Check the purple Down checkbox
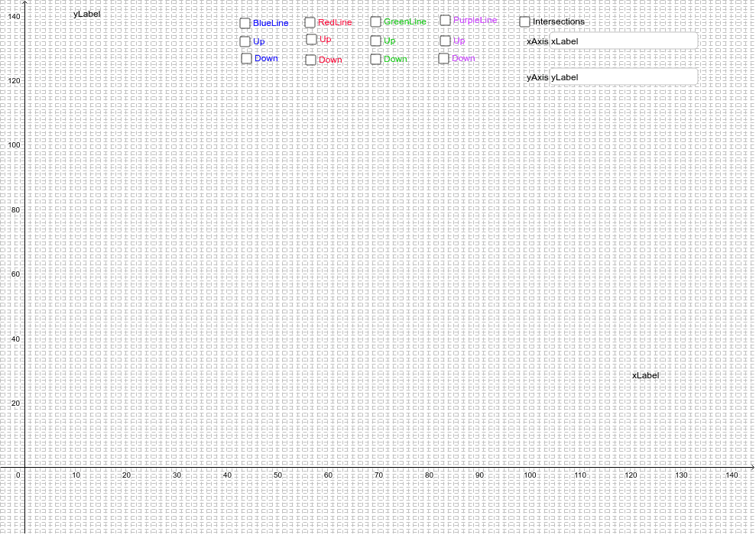The width and height of the screenshot is (756, 535). click(443, 58)
